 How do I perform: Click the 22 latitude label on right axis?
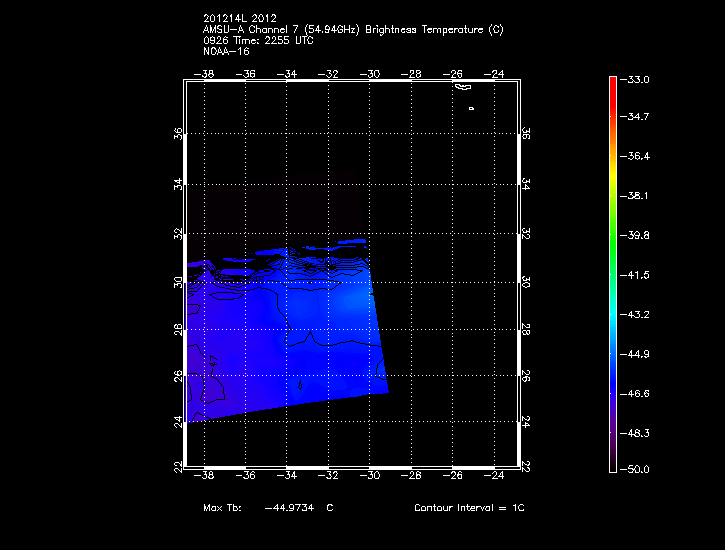(x=527, y=467)
